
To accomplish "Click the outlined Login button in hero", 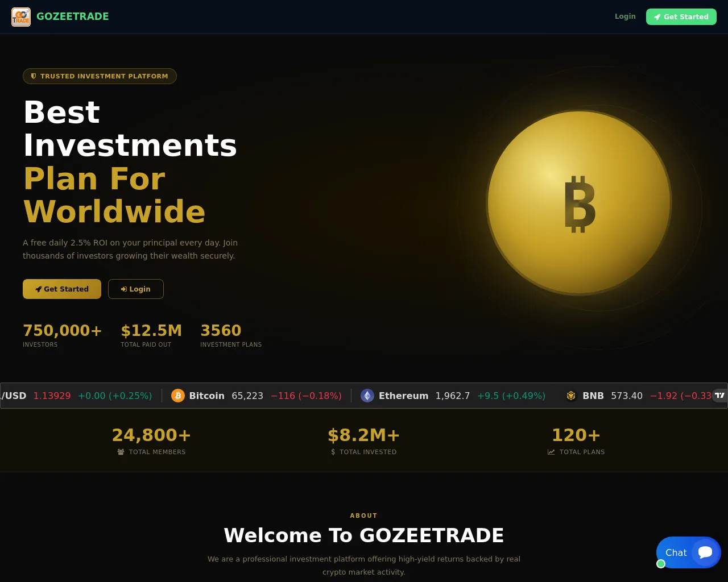I will 136,289.
